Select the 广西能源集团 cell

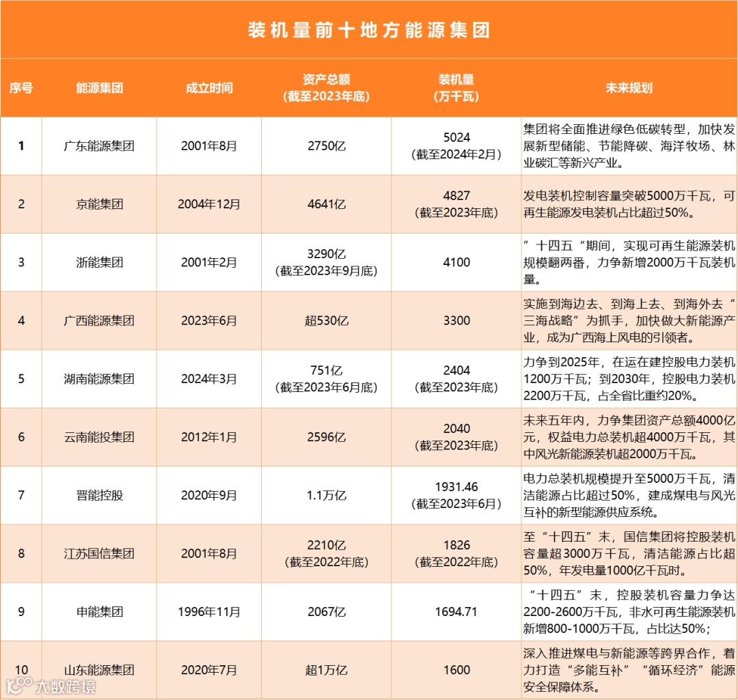(99, 321)
